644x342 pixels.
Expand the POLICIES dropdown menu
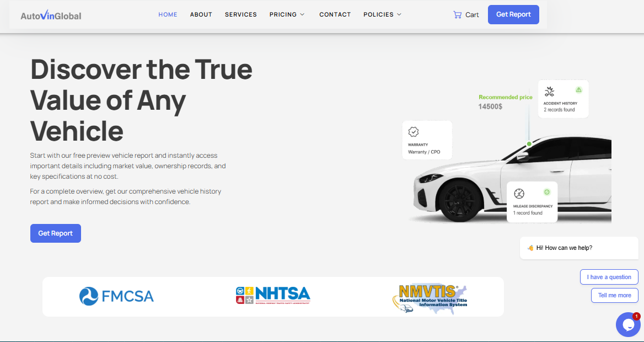click(x=382, y=14)
